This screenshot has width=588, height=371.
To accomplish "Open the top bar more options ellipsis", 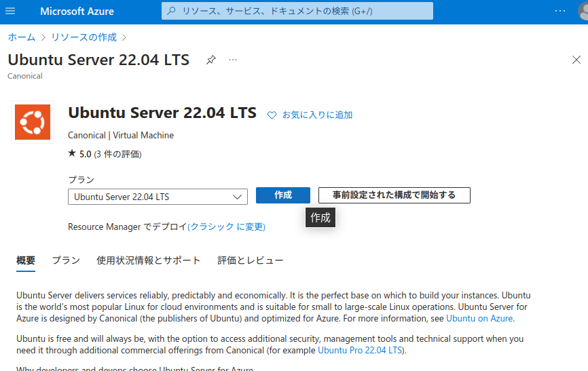I will 560,11.
